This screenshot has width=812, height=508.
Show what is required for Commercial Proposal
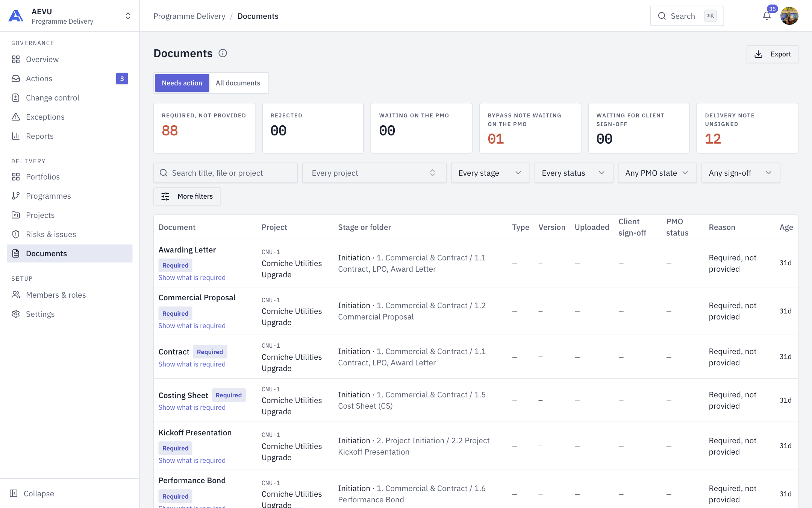pyautogui.click(x=192, y=326)
